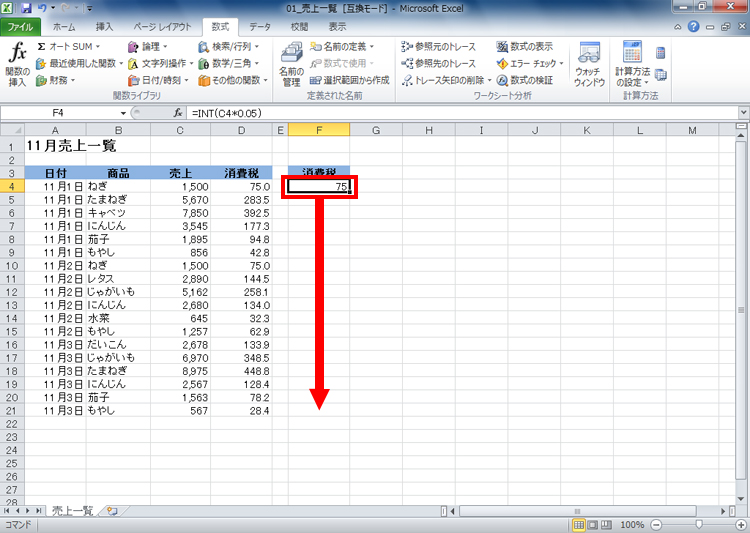Screen dimensions: 750x533
Task: Select cell B14 水菜
Action: click(118, 318)
